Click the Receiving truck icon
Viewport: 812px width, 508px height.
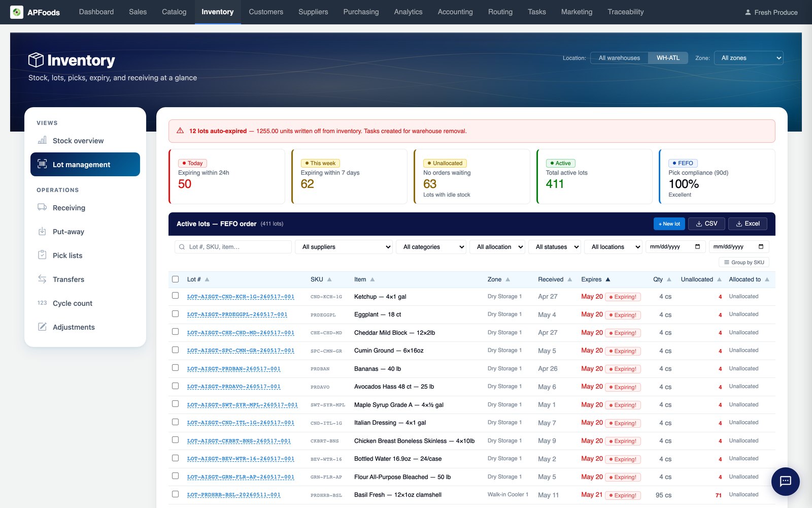tap(42, 207)
